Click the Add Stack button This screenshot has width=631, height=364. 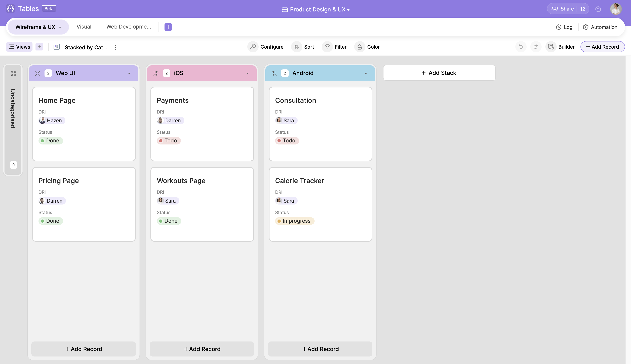[439, 73]
